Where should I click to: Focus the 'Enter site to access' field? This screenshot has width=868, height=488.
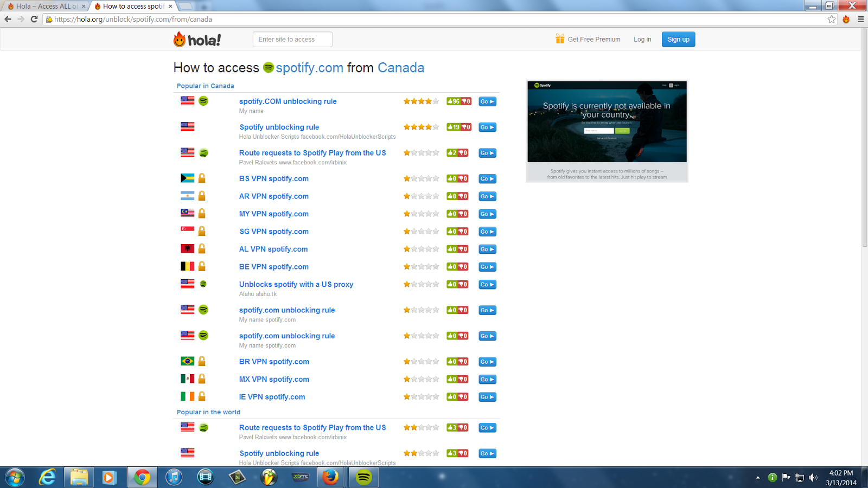coord(292,40)
